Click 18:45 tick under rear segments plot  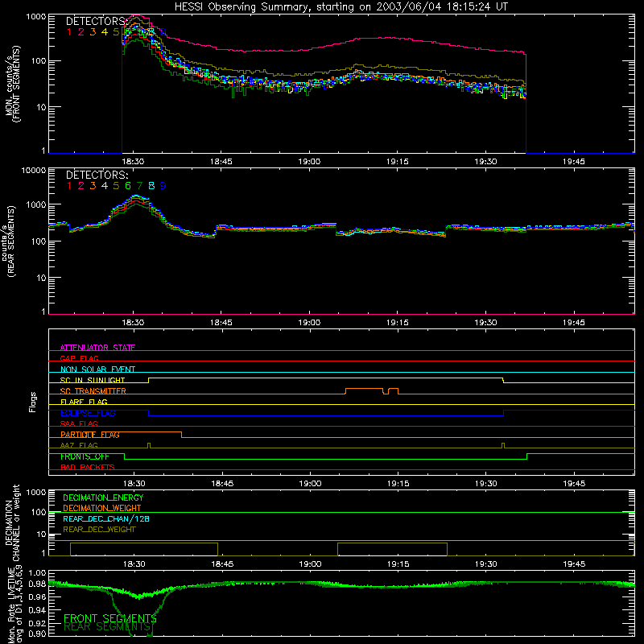click(221, 323)
